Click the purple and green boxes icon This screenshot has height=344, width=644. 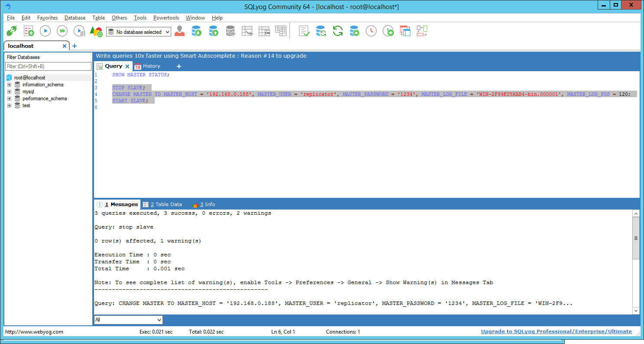pyautogui.click(x=422, y=31)
